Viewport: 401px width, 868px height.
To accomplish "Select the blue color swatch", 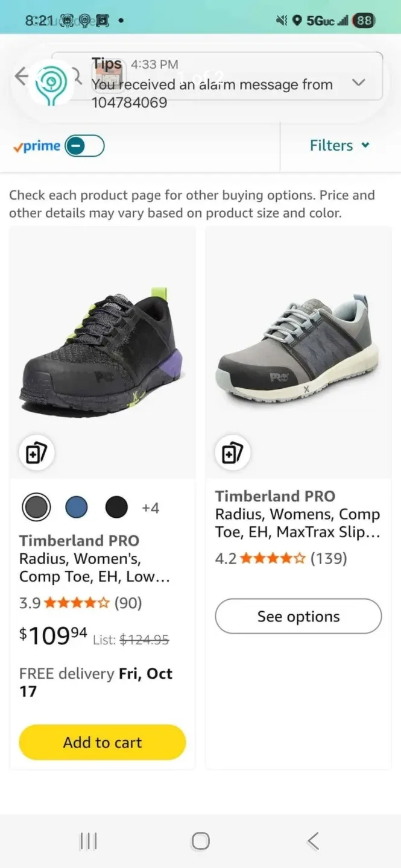I will (76, 506).
